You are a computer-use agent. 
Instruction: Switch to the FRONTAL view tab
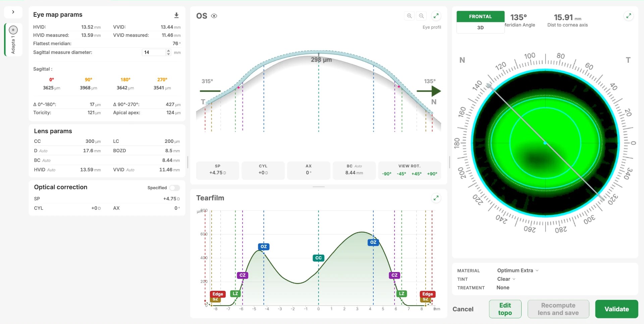tap(480, 16)
